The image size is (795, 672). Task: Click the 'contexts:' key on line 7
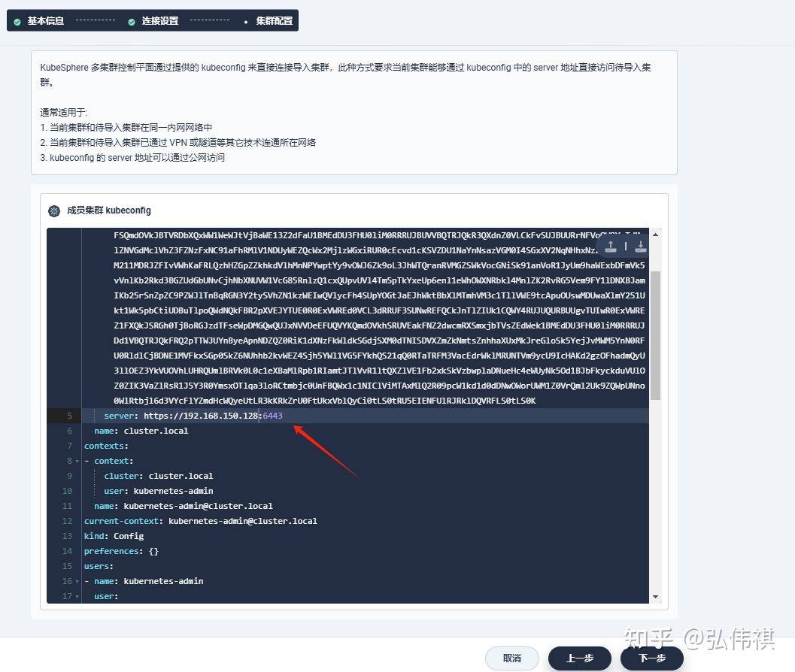tap(106, 446)
